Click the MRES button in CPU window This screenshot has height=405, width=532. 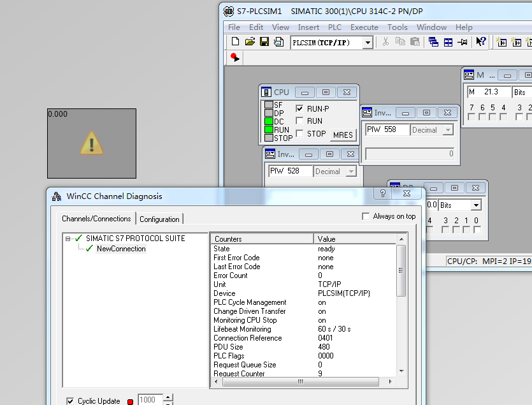click(x=343, y=135)
